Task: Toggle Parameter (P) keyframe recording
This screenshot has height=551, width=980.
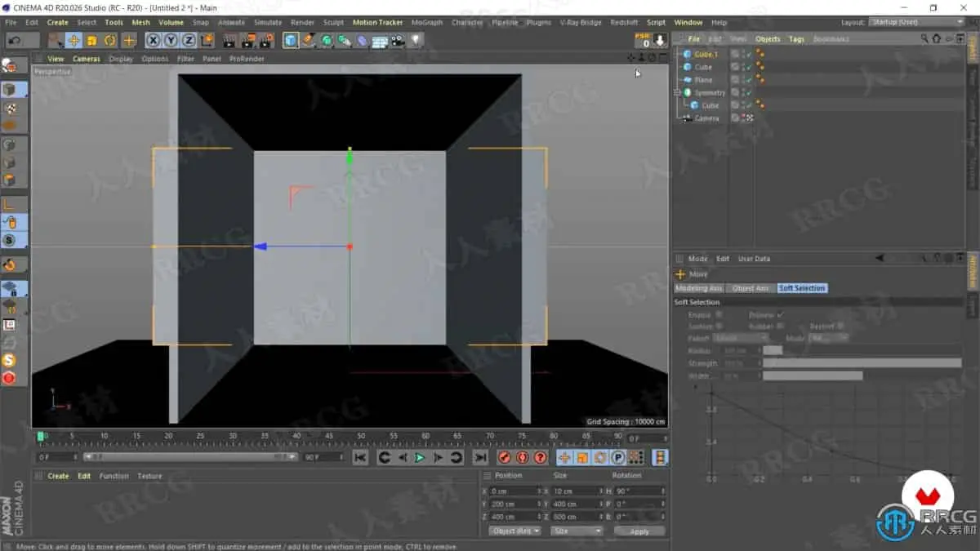Action: 618,458
